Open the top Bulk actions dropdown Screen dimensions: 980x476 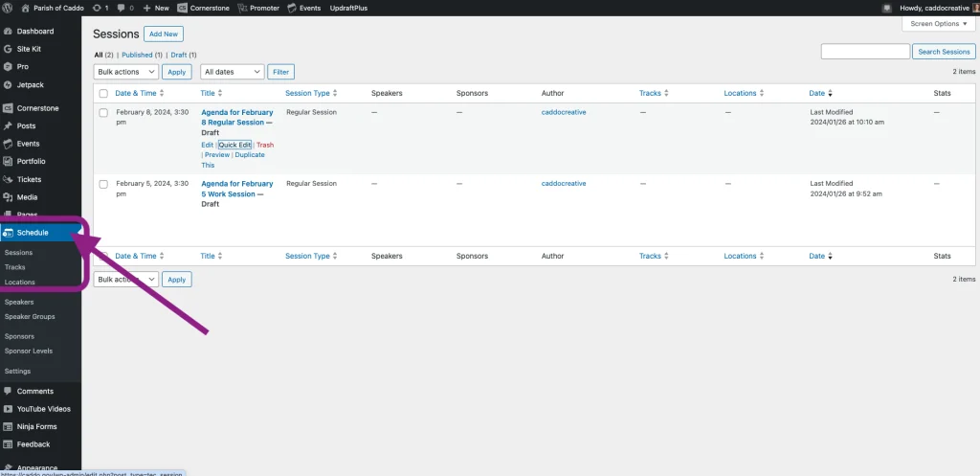(125, 72)
